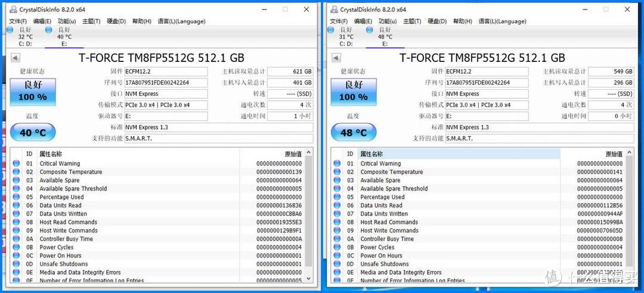Click status orb of raw value 00000000000139
This screenshot has height=293, width=644.
point(16,172)
